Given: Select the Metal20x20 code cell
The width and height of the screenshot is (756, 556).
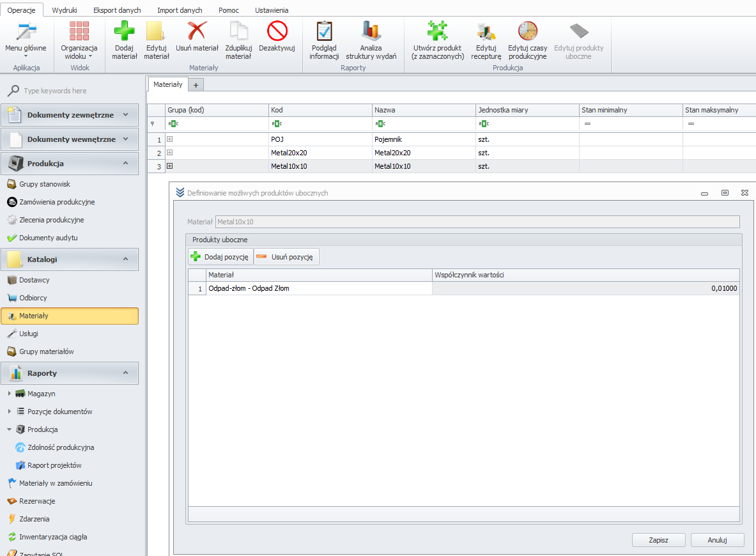Looking at the screenshot, I should pyautogui.click(x=320, y=153).
